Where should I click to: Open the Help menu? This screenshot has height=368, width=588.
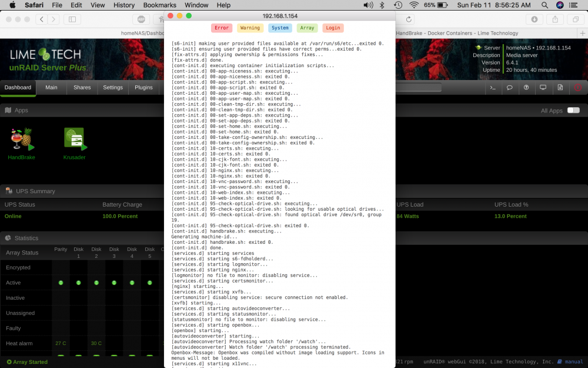223,5
